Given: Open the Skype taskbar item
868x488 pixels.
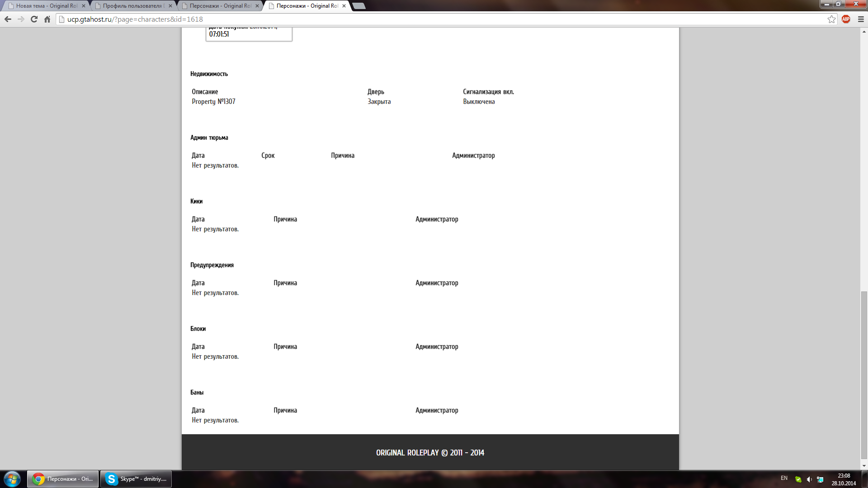Looking at the screenshot, I should click(136, 479).
